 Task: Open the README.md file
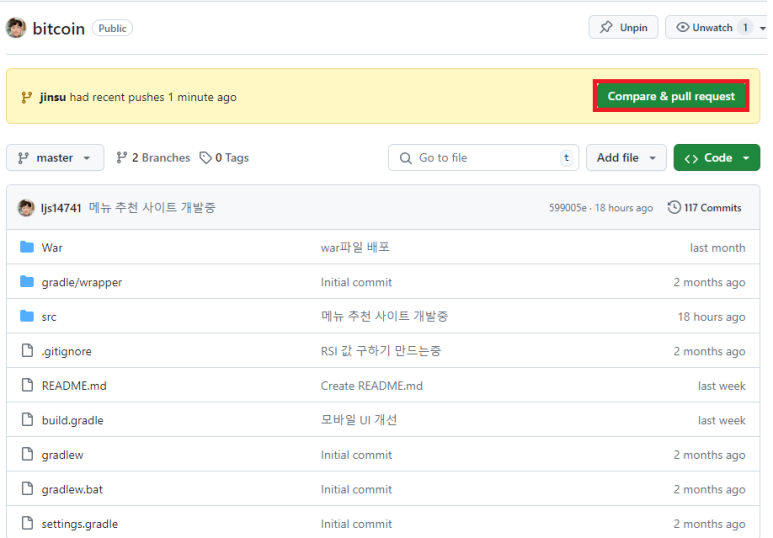pyautogui.click(x=74, y=386)
